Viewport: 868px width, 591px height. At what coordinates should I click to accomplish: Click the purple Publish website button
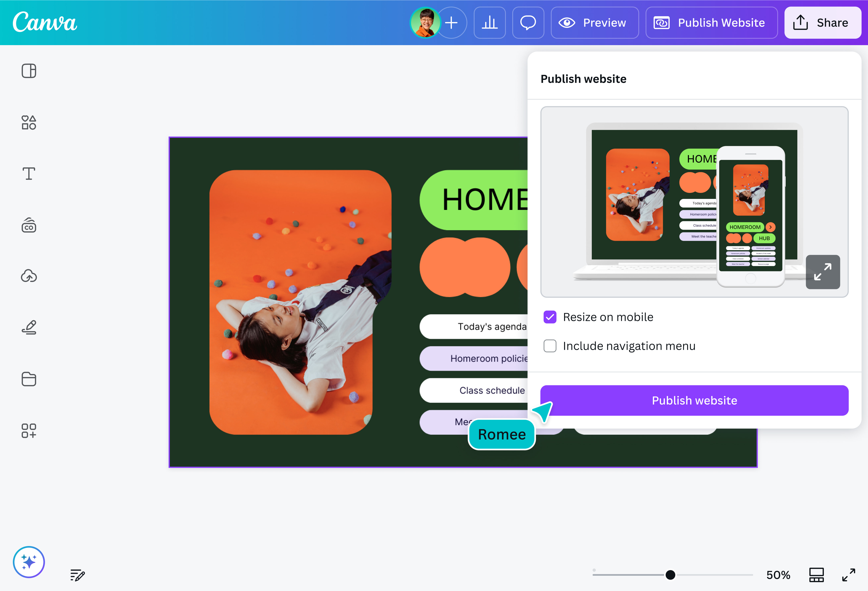(x=694, y=400)
